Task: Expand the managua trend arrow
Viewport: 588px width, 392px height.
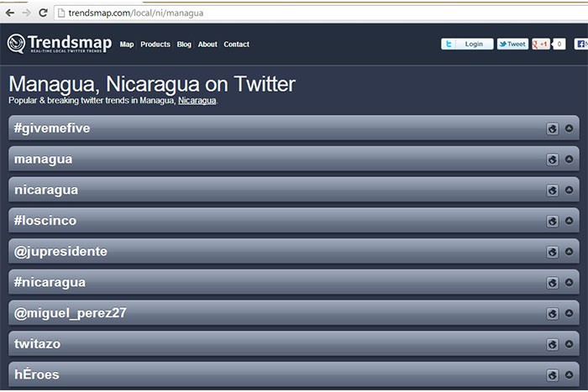Action: click(x=569, y=159)
